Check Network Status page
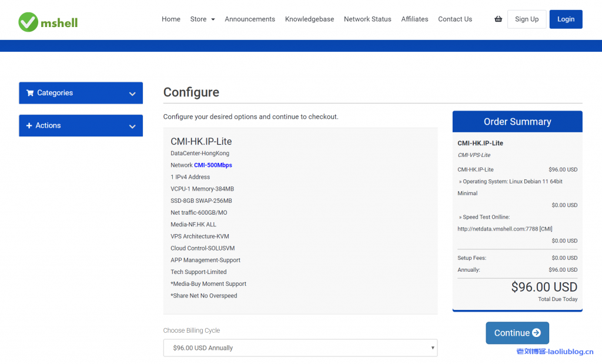Viewport: 602px width, 364px height. [367, 19]
